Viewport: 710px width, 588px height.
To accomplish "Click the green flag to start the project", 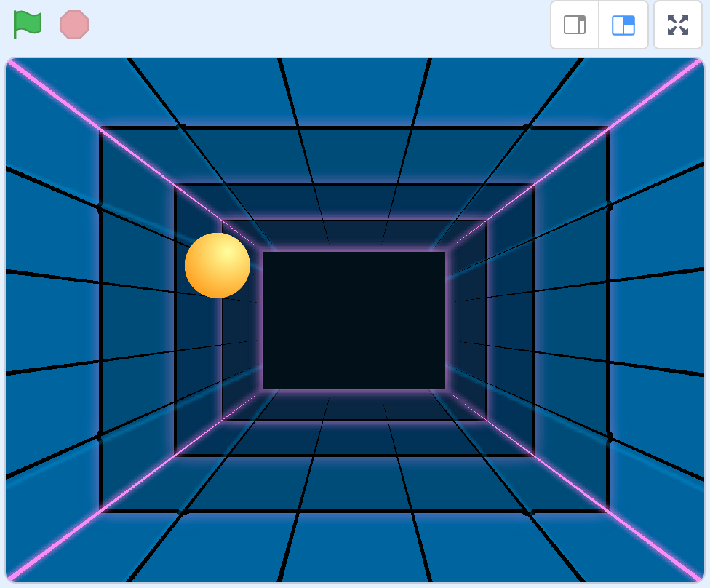I will [28, 24].
